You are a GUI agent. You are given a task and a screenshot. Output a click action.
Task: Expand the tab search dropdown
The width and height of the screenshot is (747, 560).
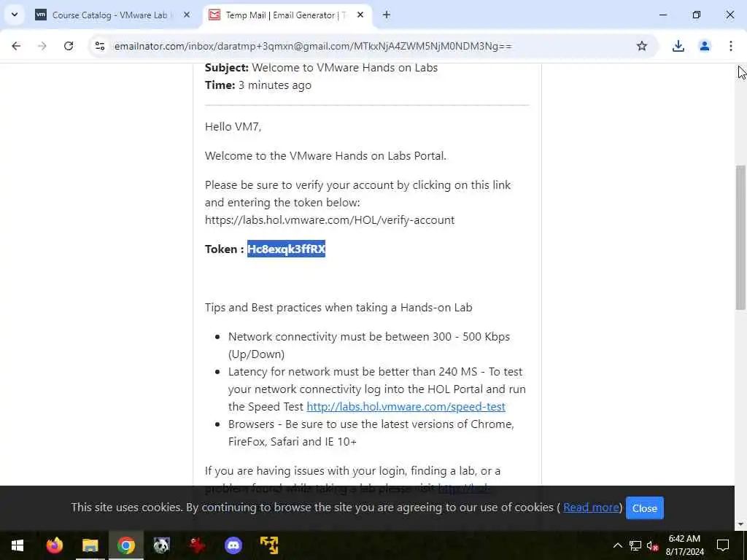15,15
